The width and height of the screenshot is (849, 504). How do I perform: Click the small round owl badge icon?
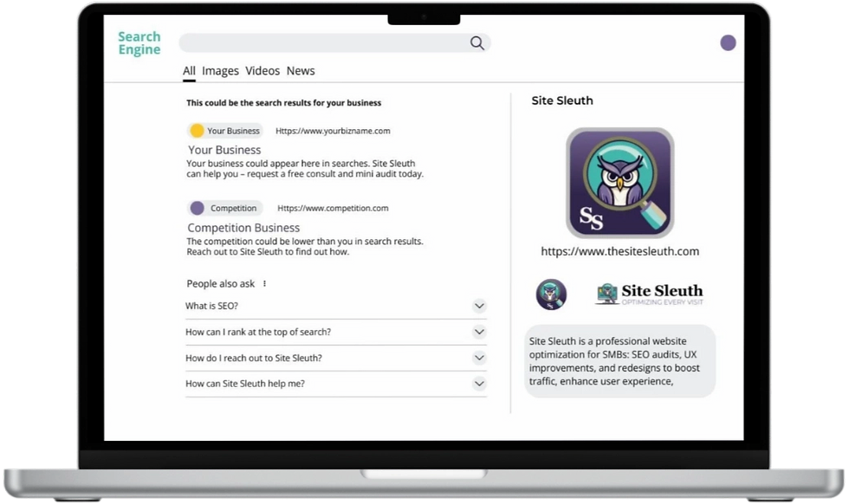click(551, 294)
